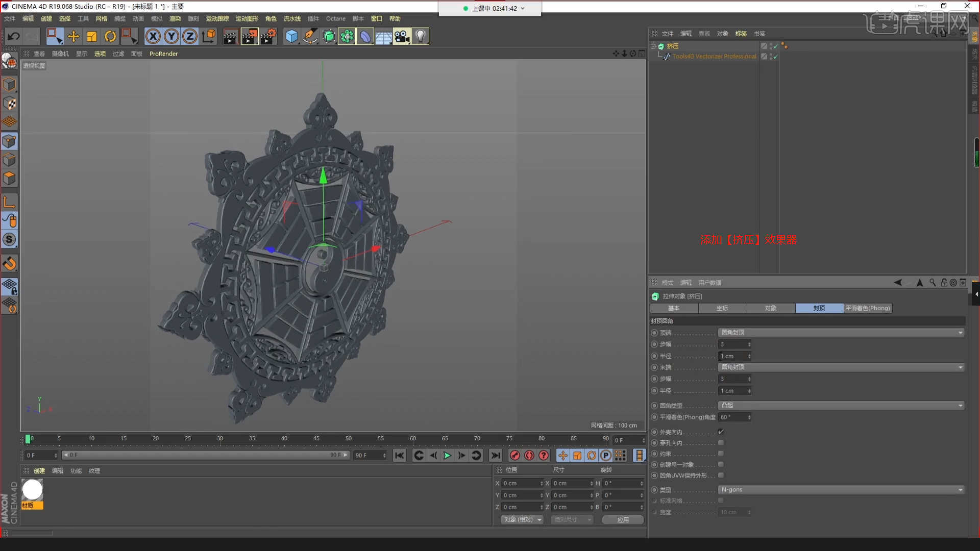Render active view clapperboard icon
Viewport: 980px width, 551px height.
(230, 36)
